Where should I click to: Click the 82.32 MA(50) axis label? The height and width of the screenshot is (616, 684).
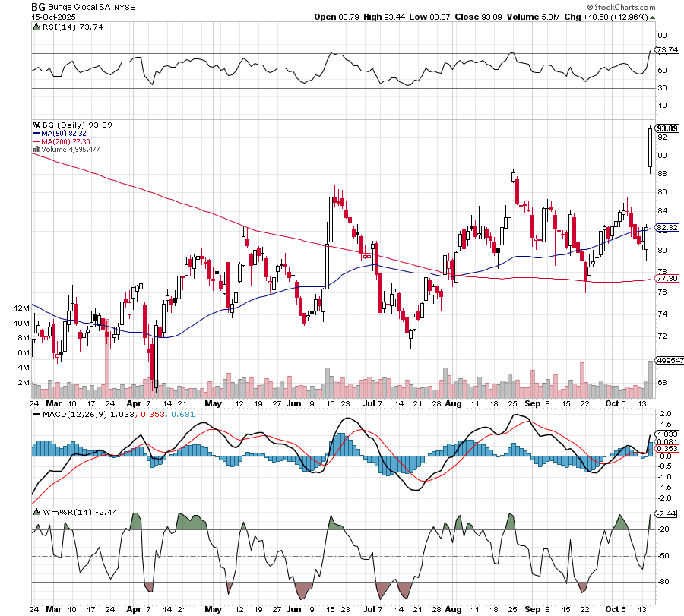(x=667, y=227)
